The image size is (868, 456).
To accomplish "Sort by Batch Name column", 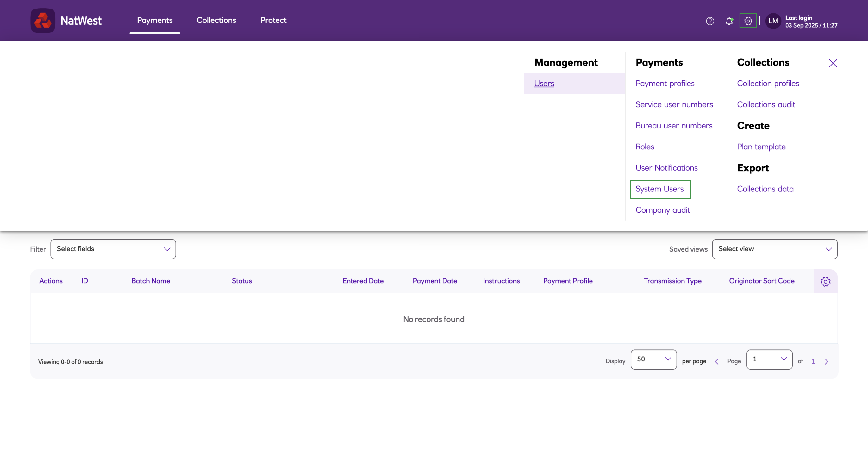I will pos(151,281).
